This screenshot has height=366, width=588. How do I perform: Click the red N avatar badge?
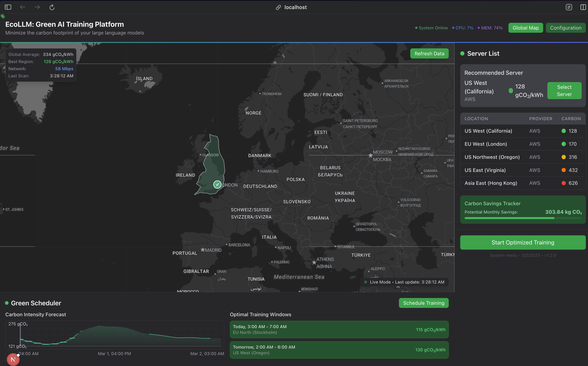coord(13,359)
